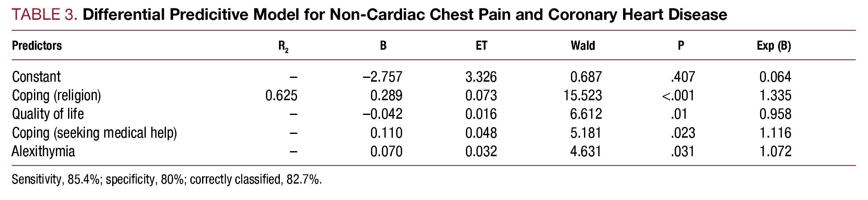868x200 pixels.
Task: Click the "Coping (religion)" row label
Action: click(x=56, y=96)
